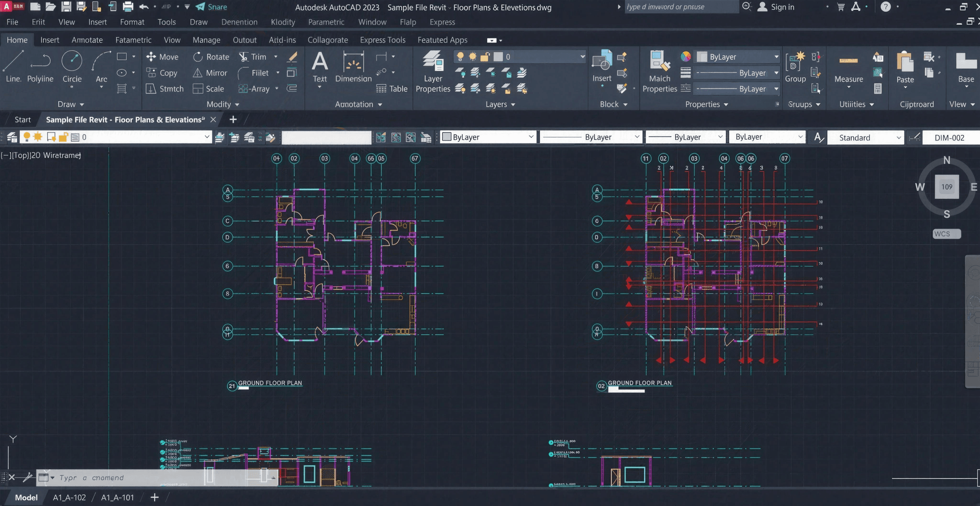Click the Scale tool
Viewport: 980px width, 506px height.
[208, 89]
